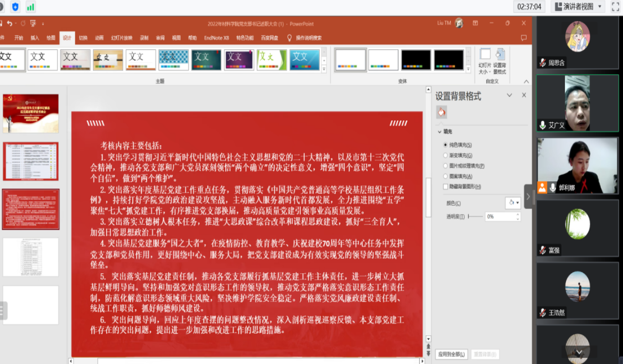The height and width of the screenshot is (364, 623).
Task: Open the fill color (颜色) picker dropdown
Action: click(513, 203)
